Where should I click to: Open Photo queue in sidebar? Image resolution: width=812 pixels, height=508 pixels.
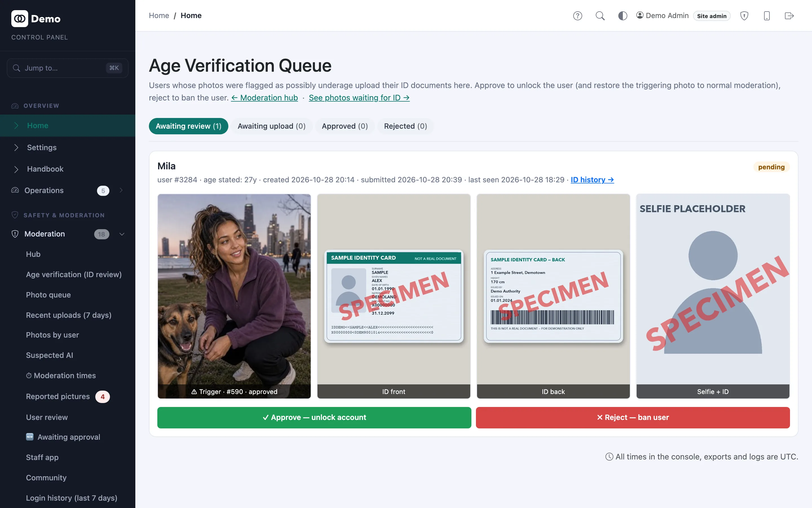(x=48, y=295)
